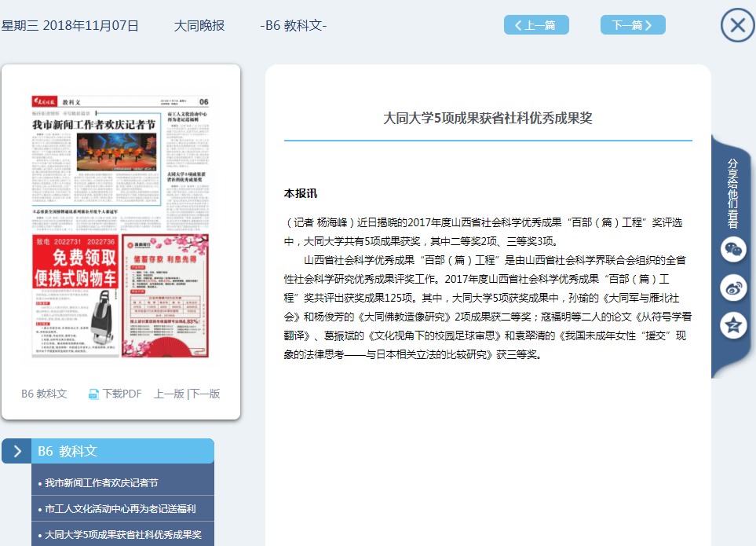Click the -B6 教科文- page label in header
This screenshot has width=756, height=546.
[x=294, y=26]
